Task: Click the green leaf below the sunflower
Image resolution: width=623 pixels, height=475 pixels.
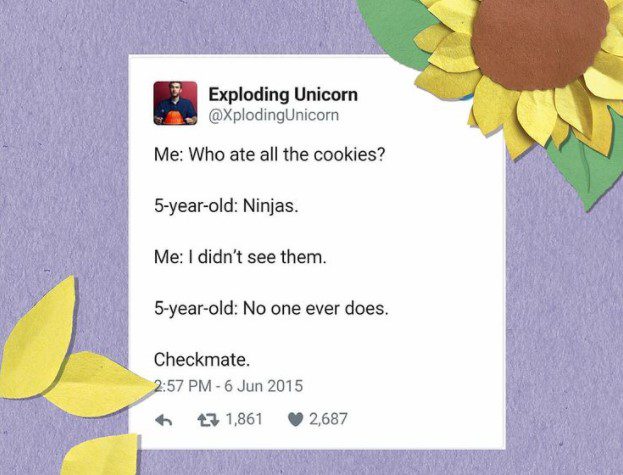Action: (589, 167)
